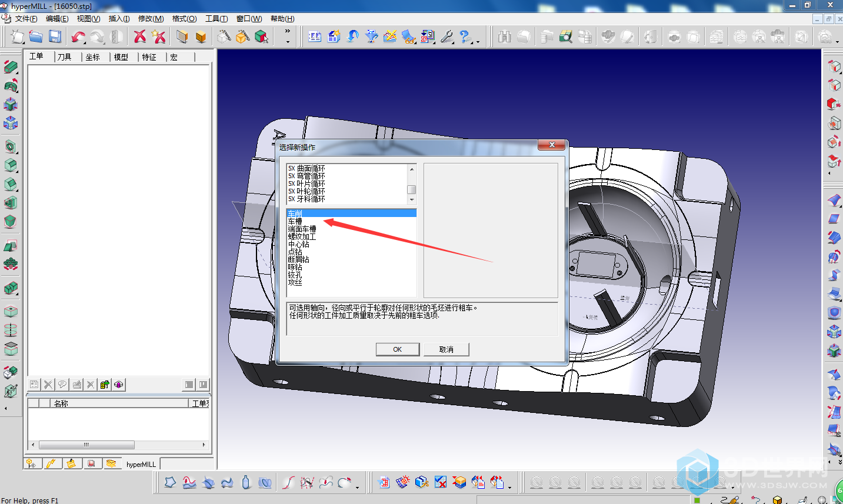Click the red Undo arrow icon
Screen dimensions: 843x504
[x=78, y=36]
